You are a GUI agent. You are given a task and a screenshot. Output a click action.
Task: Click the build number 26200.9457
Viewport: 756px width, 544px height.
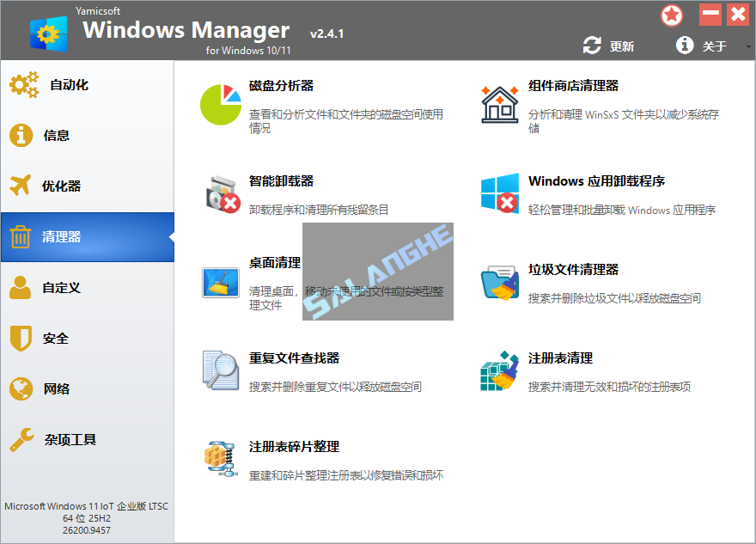[87, 530]
